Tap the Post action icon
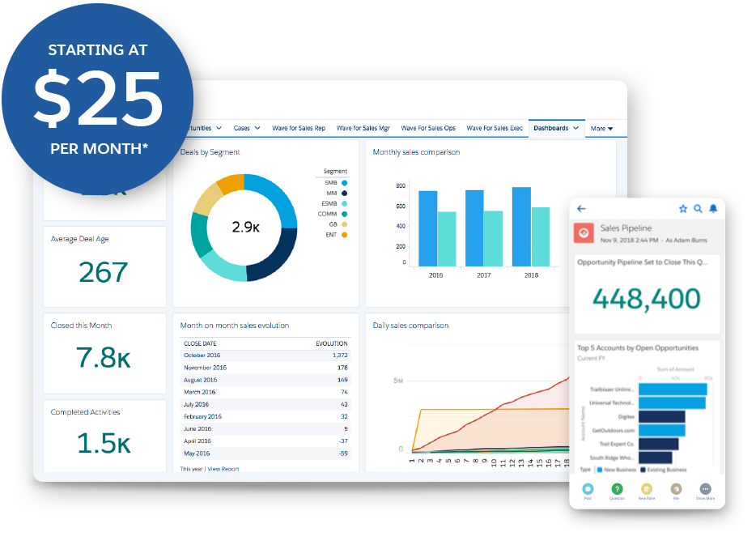Viewport: 756px width, 545px height. (588, 489)
